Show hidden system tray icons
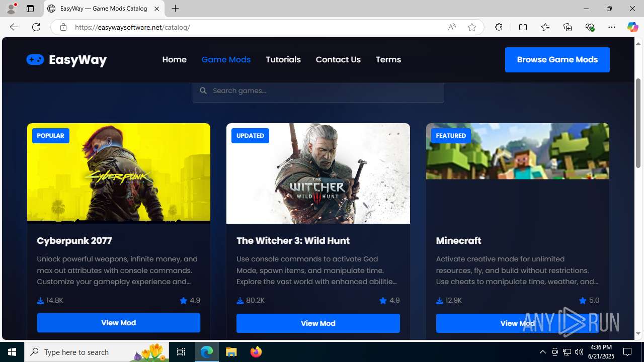The image size is (644, 362). point(542,352)
